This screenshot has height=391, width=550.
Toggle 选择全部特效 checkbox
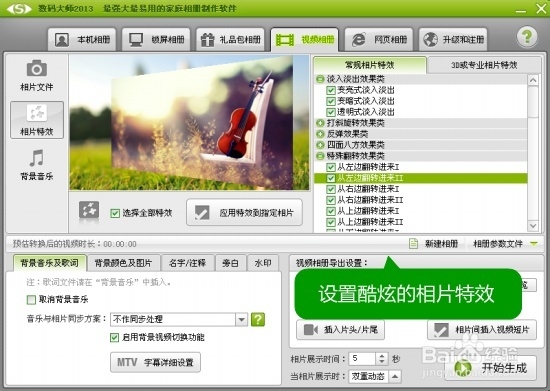click(x=115, y=213)
